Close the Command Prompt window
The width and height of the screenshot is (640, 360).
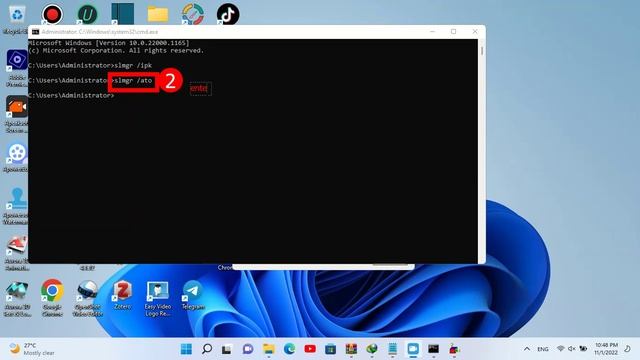475,32
